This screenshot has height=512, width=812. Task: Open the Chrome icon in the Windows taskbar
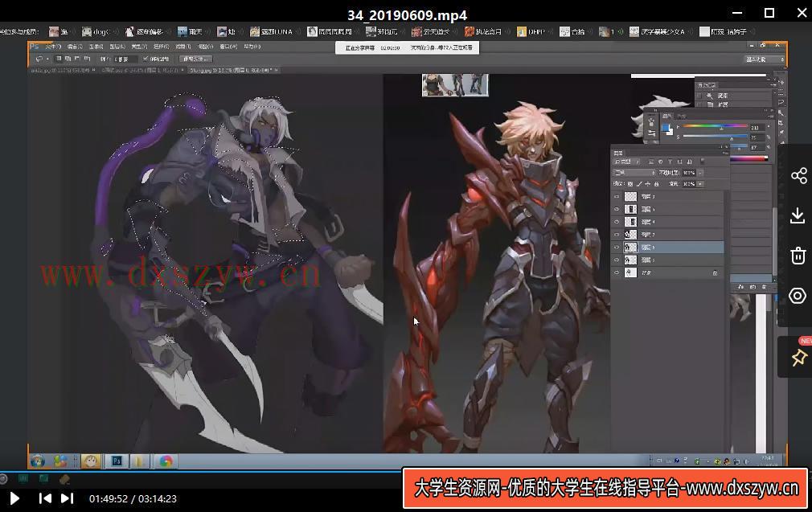coord(166,461)
